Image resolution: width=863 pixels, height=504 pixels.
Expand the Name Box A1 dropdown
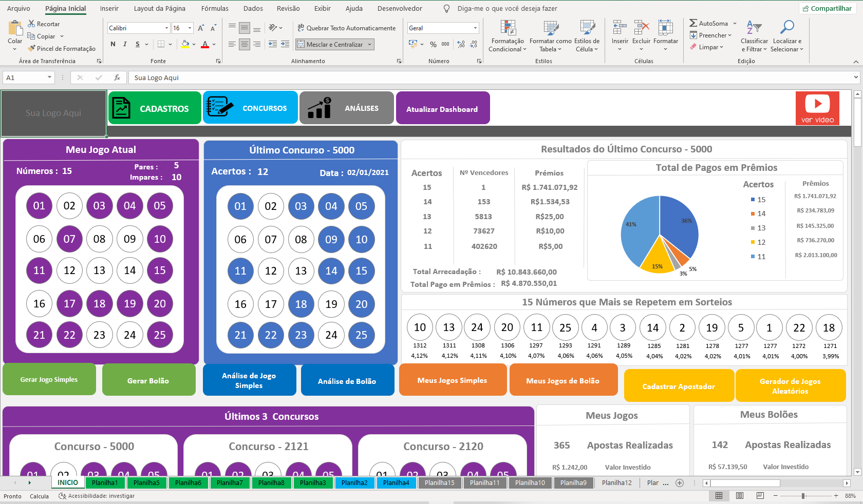click(x=49, y=77)
